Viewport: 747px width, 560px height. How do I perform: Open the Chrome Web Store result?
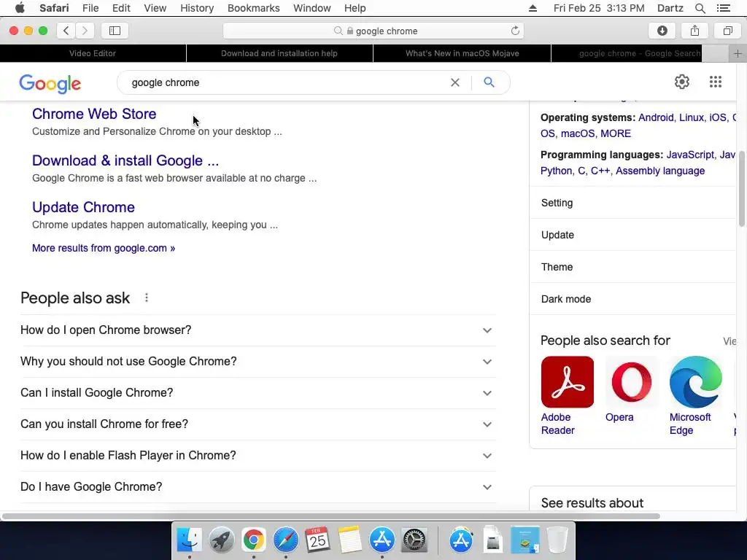[x=94, y=114]
